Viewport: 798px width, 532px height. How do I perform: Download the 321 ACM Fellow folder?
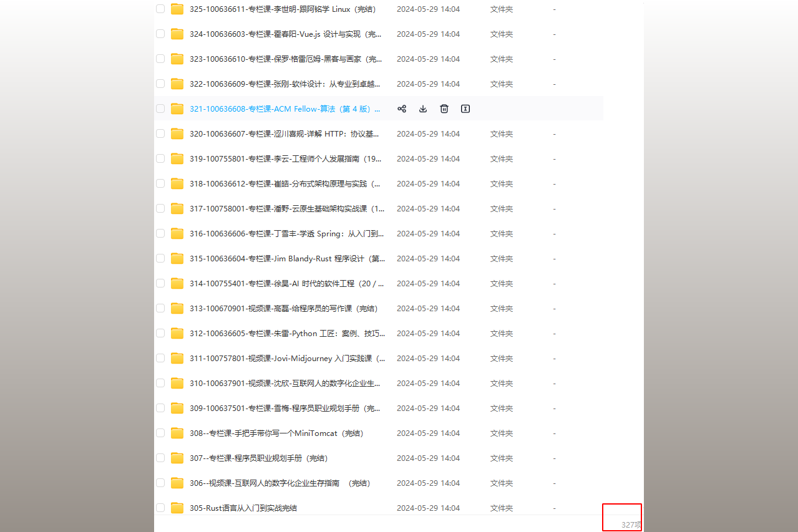tap(423, 109)
